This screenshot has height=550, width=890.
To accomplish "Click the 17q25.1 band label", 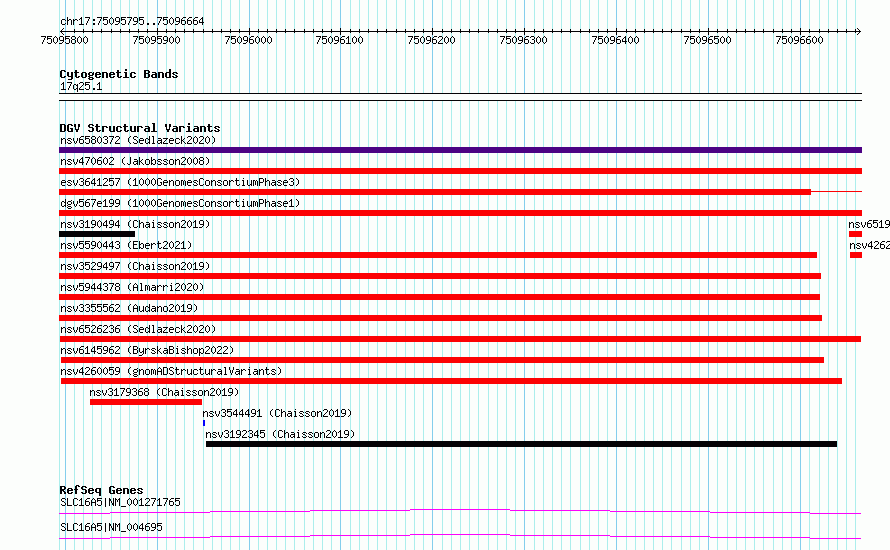I will click(81, 86).
